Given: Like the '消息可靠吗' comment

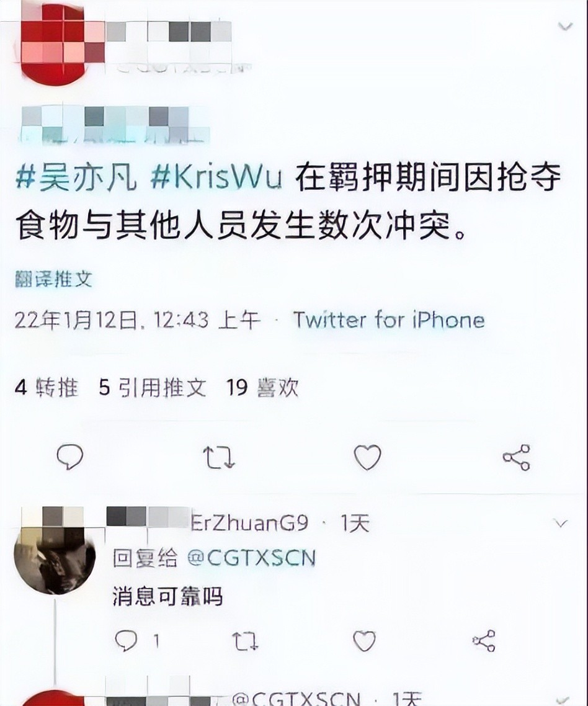Looking at the screenshot, I should (364, 641).
